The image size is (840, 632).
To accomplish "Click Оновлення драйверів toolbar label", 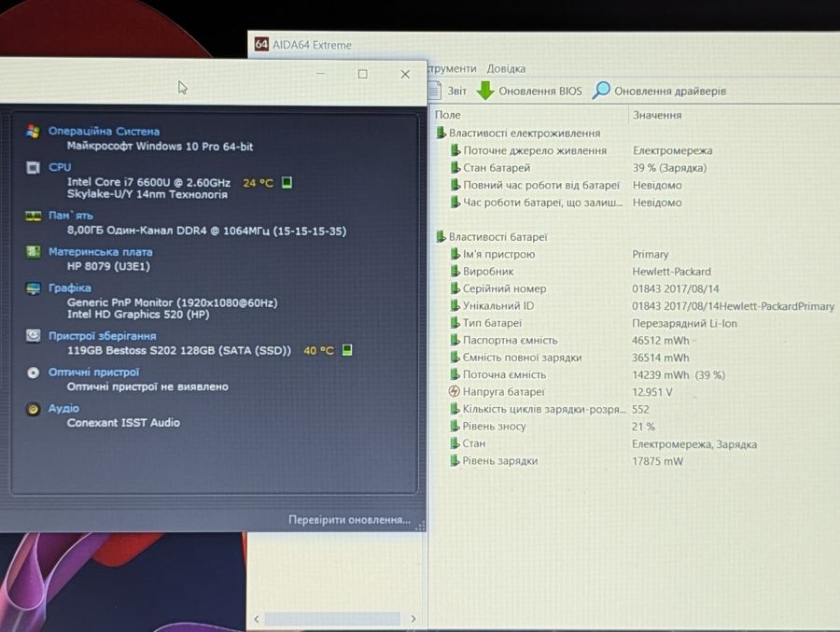I will point(670,91).
